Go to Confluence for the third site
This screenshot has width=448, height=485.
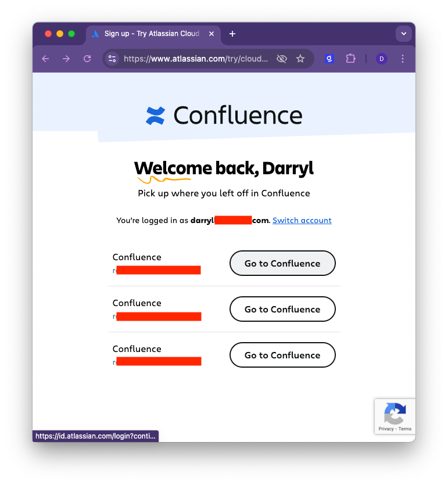[282, 355]
